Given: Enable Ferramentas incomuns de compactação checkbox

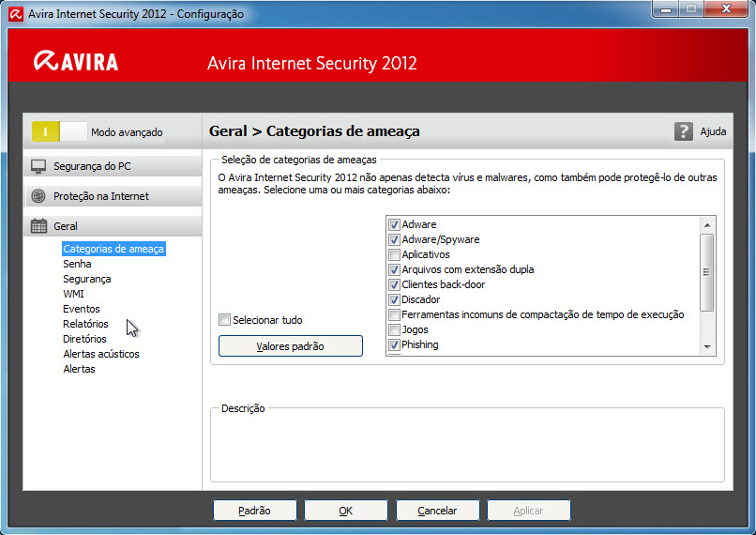Looking at the screenshot, I should (x=394, y=315).
